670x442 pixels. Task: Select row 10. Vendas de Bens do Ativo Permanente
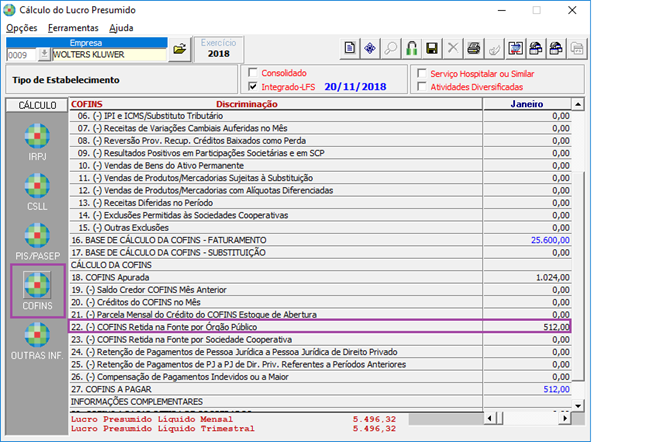pos(320,165)
